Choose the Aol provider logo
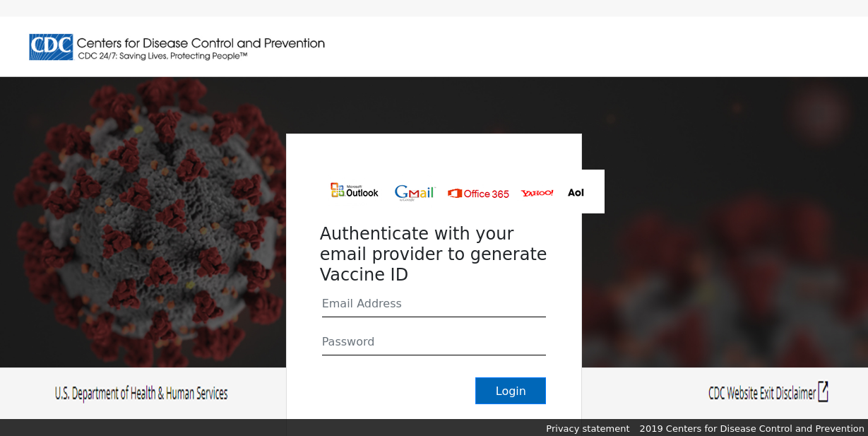This screenshot has height=436, width=868. coord(576,192)
